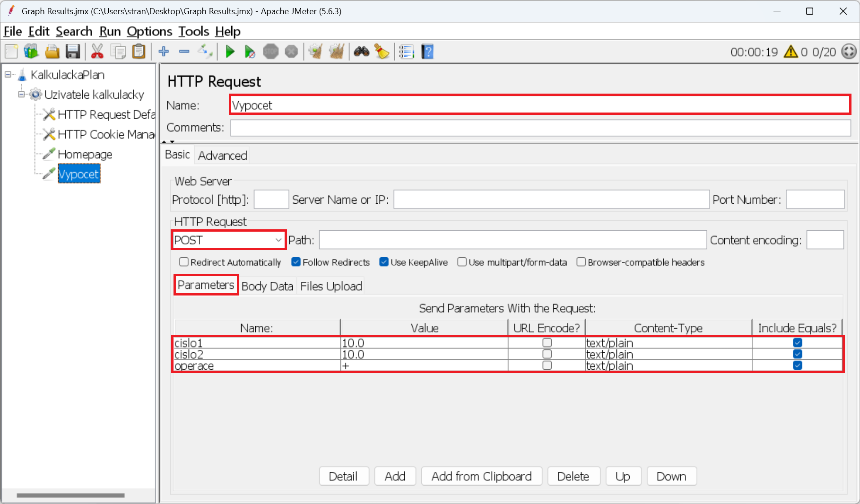
Task: Click the tree panel horizontal scrollbar
Action: [x=70, y=495]
